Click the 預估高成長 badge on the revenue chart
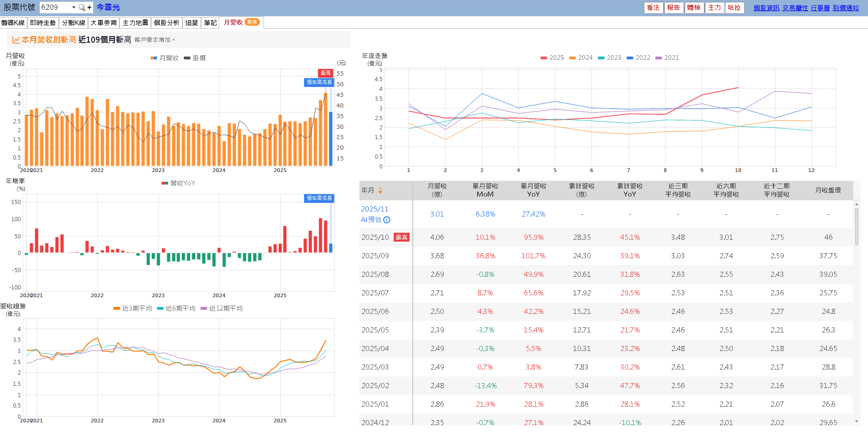868x434 pixels. (x=319, y=82)
